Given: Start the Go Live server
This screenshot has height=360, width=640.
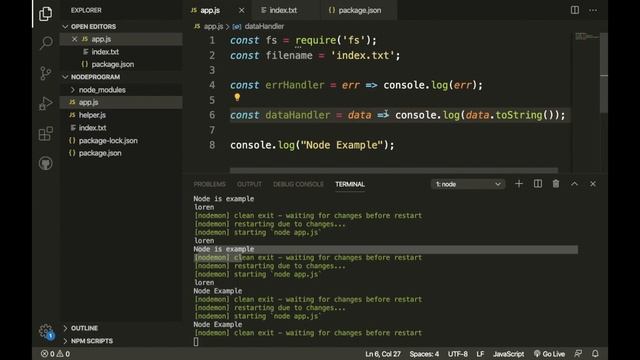Looking at the screenshot, I should 549,354.
